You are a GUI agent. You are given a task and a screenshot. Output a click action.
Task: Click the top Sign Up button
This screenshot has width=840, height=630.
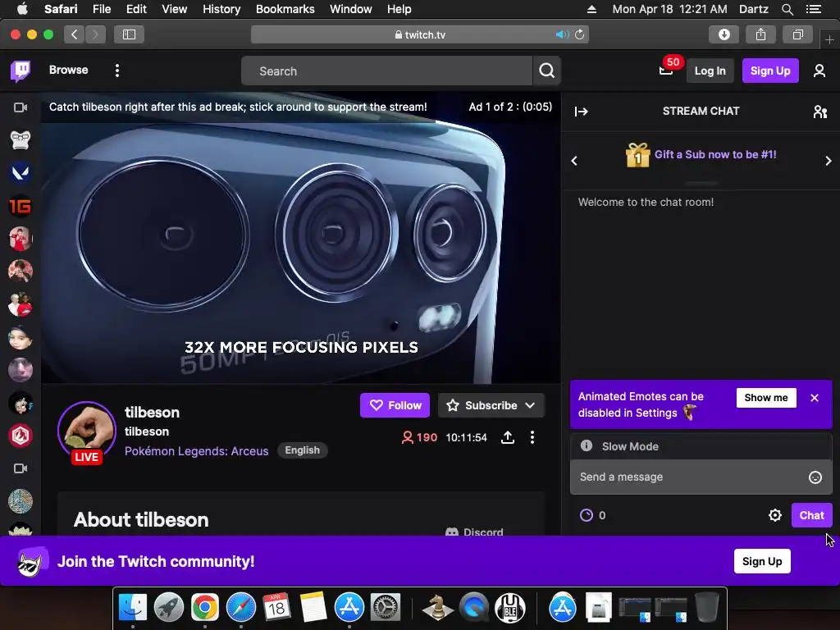click(769, 71)
